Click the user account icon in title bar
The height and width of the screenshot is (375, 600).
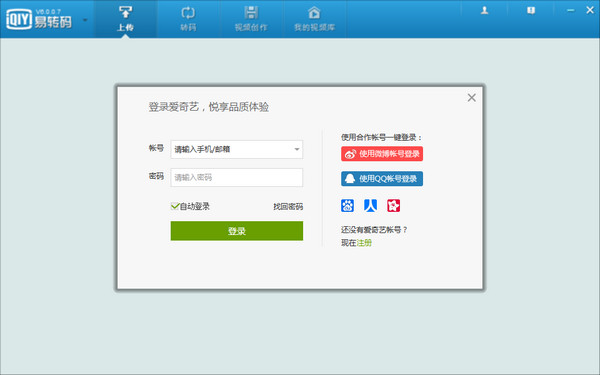point(484,10)
